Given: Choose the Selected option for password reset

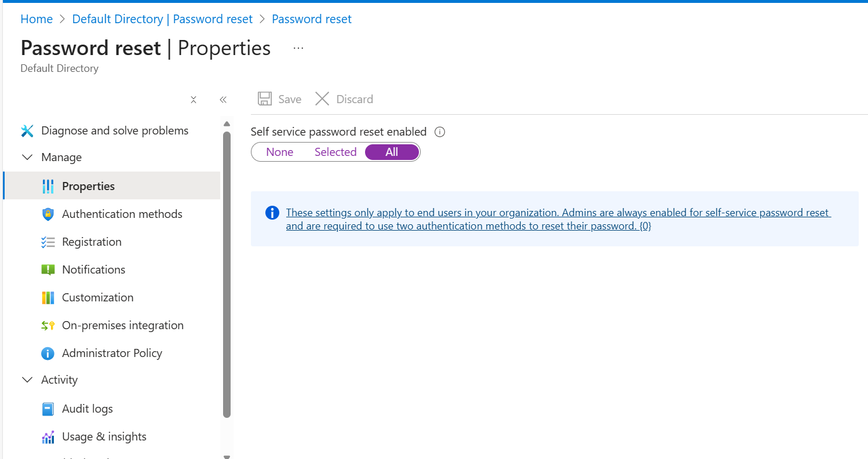Looking at the screenshot, I should (335, 152).
